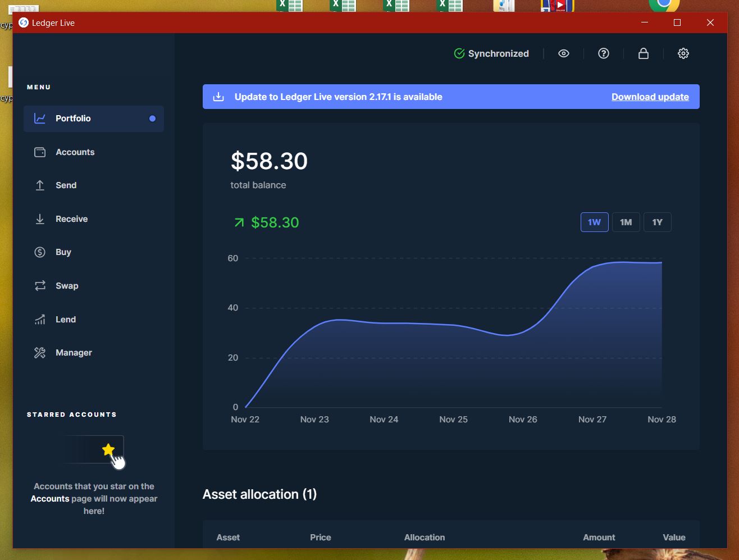The height and width of the screenshot is (560, 739).
Task: Minimize the Ledger Live window
Action: click(x=645, y=22)
